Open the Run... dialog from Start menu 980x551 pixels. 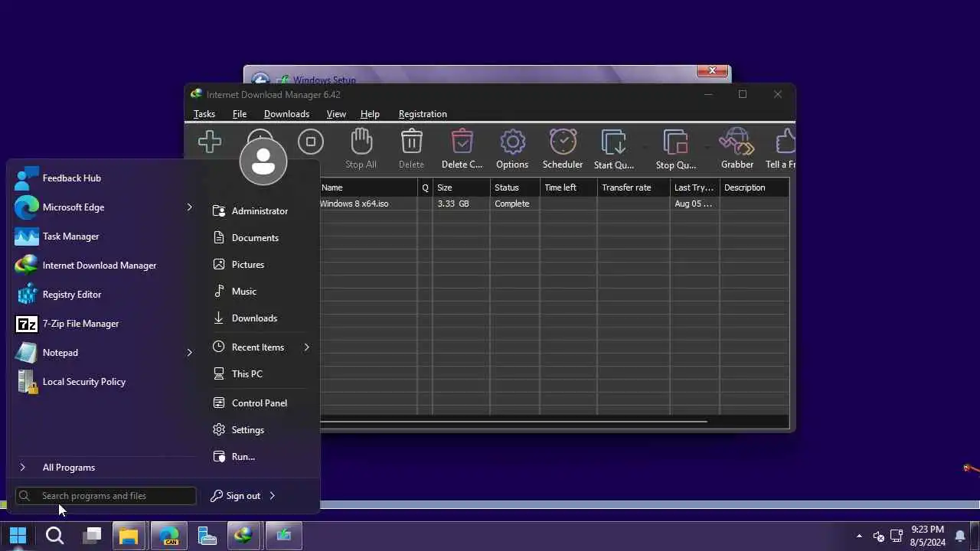pos(261,457)
